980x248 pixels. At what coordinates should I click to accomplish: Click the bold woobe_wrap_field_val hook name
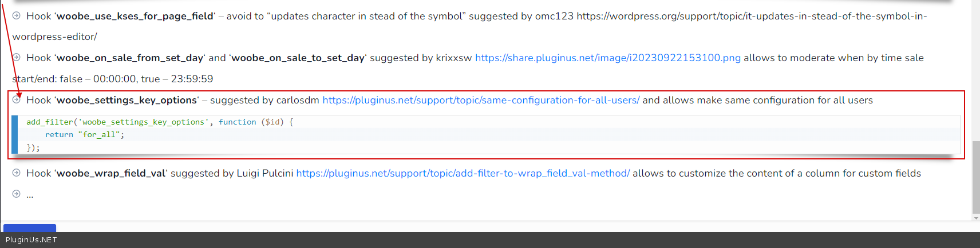point(111,173)
